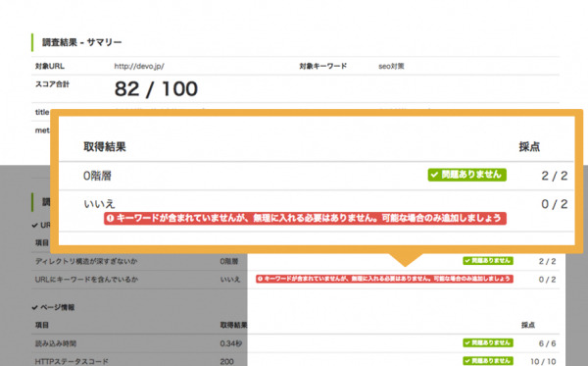Image resolution: width=588 pixels, height=366 pixels.
Task: Click green badge in directory structure row
Action: (x=488, y=261)
